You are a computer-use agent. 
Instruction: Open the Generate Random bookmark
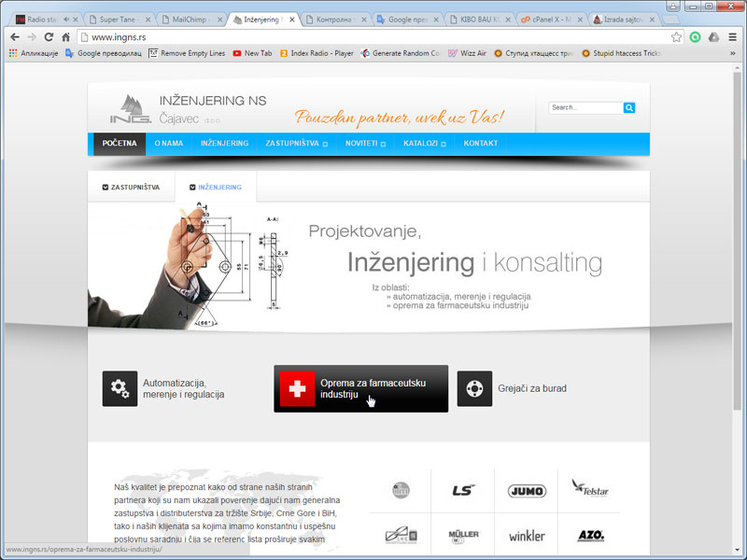point(401,53)
